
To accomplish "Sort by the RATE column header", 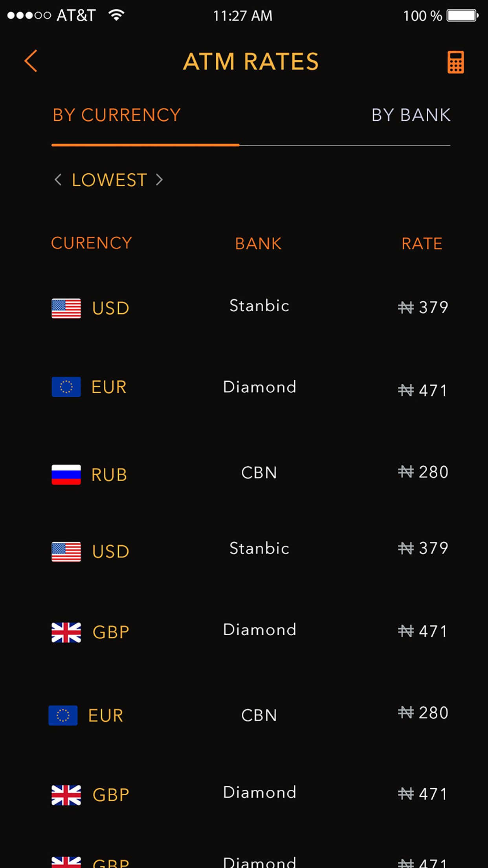I will [x=422, y=243].
